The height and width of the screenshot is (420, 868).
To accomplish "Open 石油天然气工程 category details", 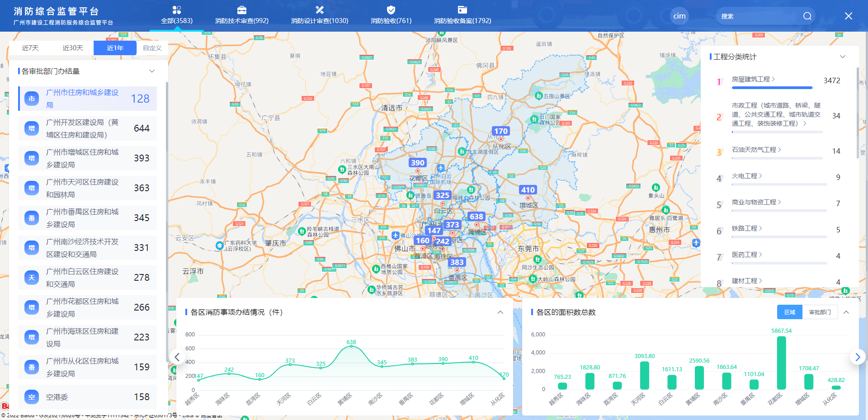I will pos(756,150).
